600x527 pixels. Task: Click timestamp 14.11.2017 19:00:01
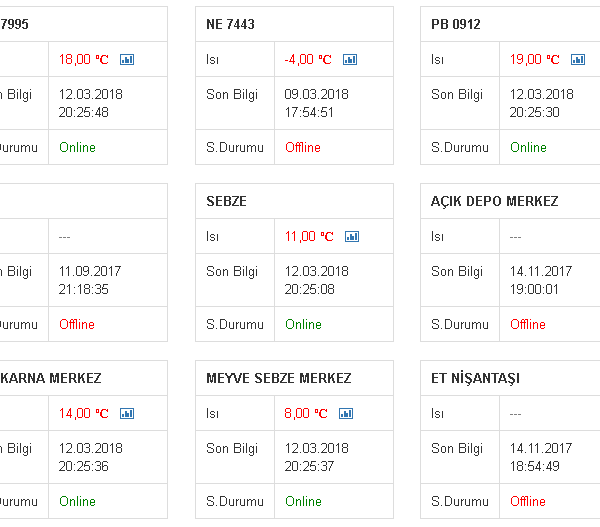541,280
